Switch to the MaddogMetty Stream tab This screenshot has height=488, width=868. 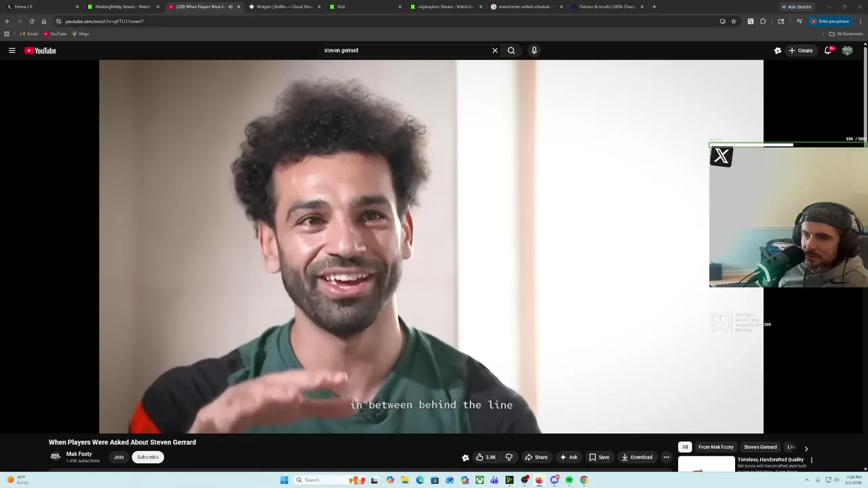[x=123, y=7]
